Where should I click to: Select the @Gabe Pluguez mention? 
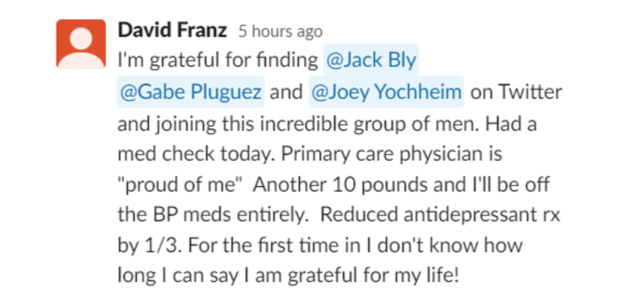191,92
